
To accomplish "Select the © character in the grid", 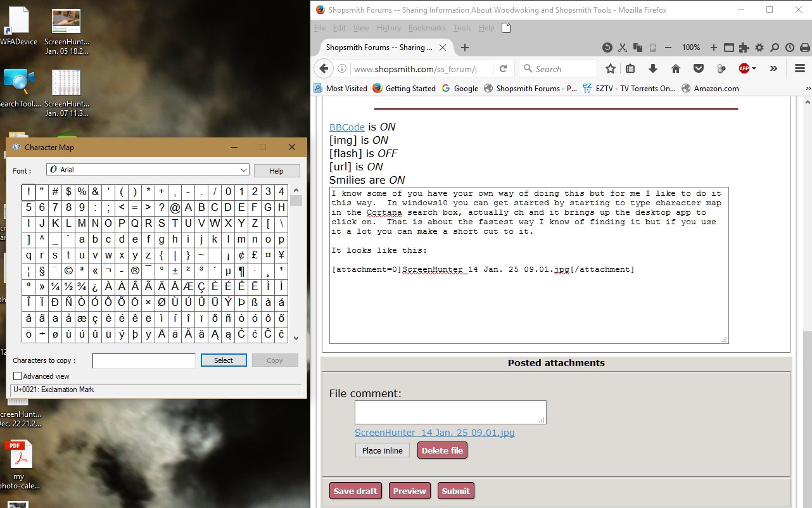I will pos(68,271).
